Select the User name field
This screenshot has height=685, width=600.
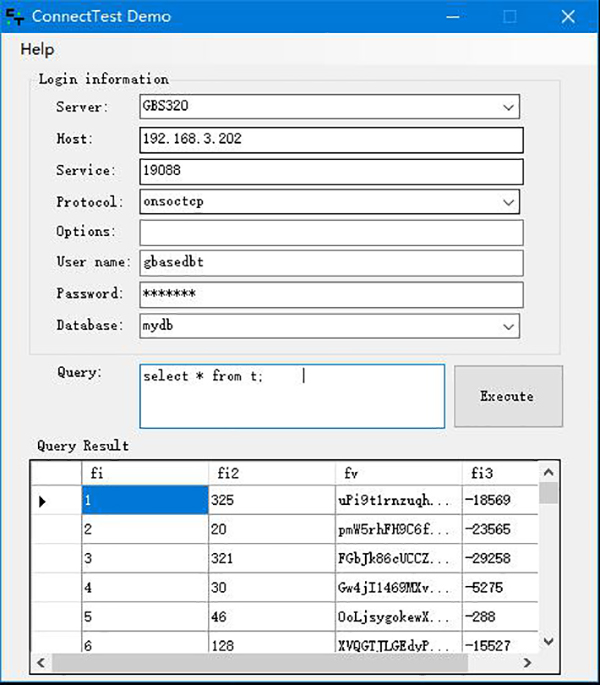coord(331,263)
